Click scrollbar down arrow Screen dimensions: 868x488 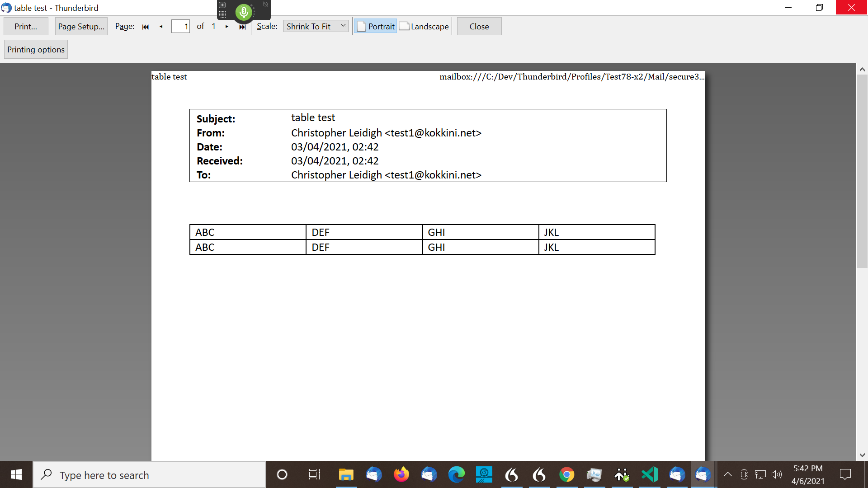coord(862,455)
